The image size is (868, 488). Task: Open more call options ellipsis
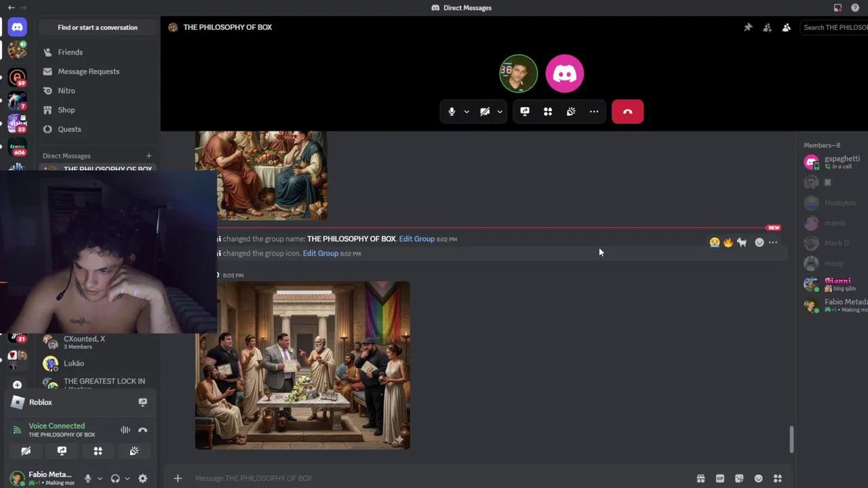click(594, 112)
